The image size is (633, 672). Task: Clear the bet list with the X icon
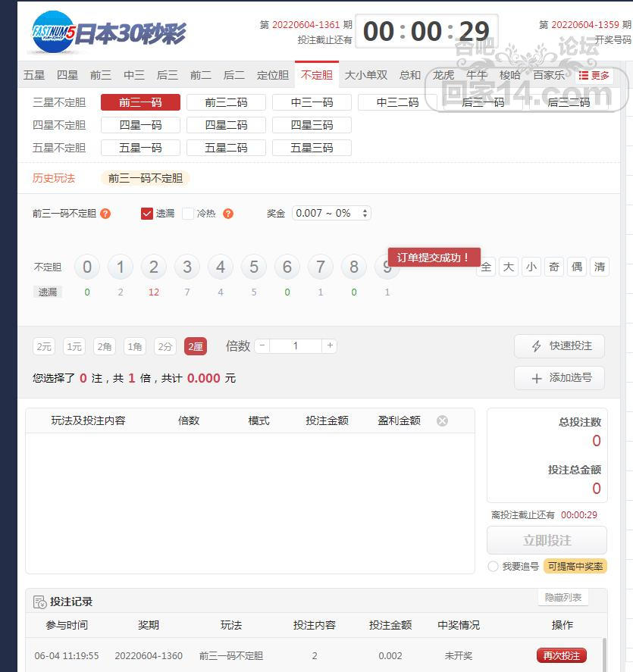pos(442,420)
